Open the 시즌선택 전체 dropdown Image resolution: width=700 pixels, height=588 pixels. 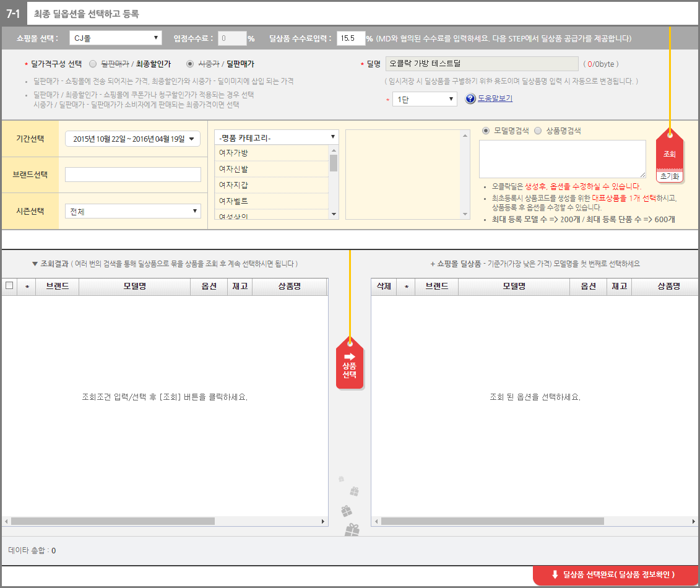[132, 211]
